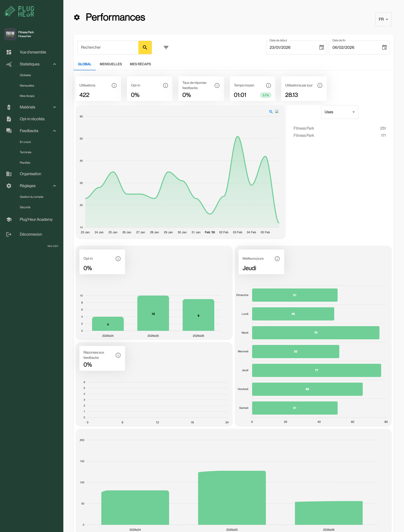This screenshot has height=532, width=404.
Task: Switch to the Mensuelles tab
Action: 111,64
